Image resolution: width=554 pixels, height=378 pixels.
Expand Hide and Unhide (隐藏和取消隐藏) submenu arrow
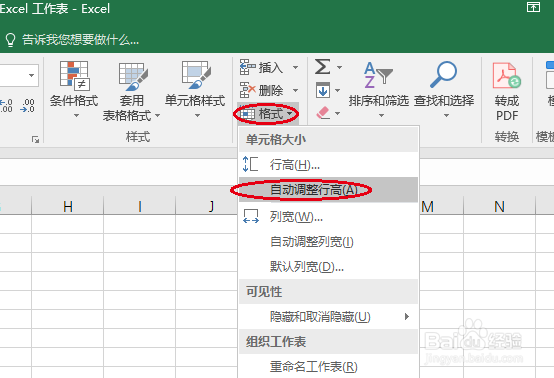(x=407, y=316)
